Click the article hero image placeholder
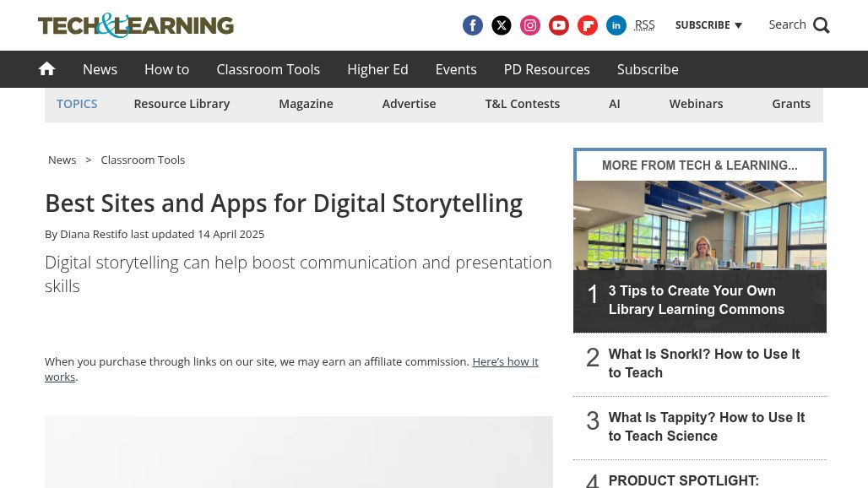This screenshot has height=488, width=868. (299, 452)
